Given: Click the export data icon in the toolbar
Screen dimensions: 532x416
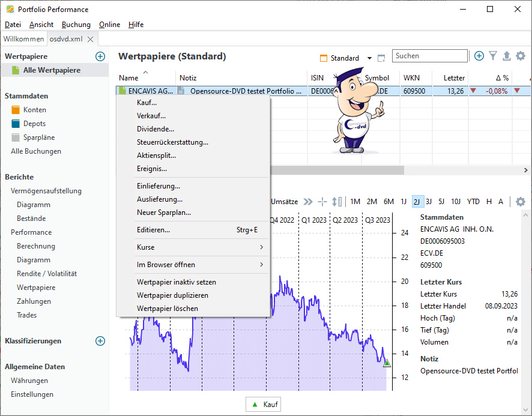Looking at the screenshot, I should coord(506,56).
